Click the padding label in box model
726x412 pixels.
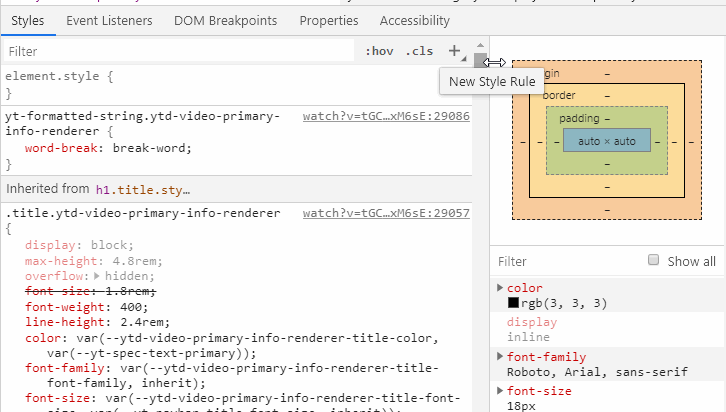point(579,119)
